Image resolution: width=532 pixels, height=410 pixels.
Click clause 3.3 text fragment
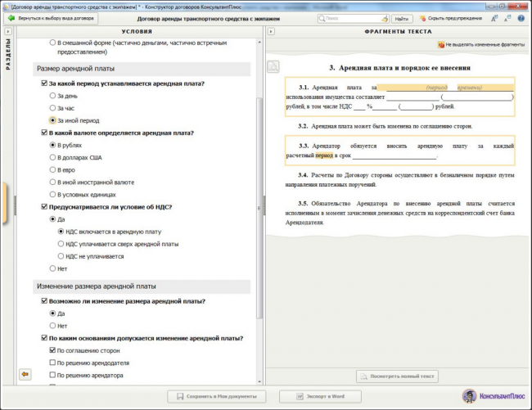400,151
